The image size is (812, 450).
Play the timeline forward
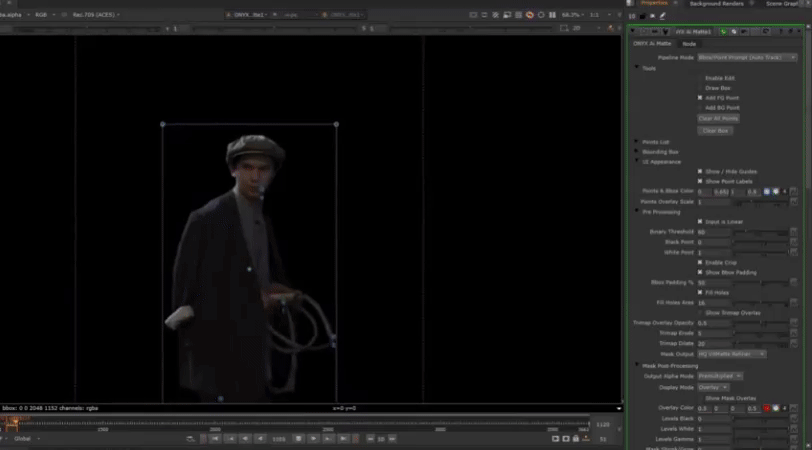[314, 439]
